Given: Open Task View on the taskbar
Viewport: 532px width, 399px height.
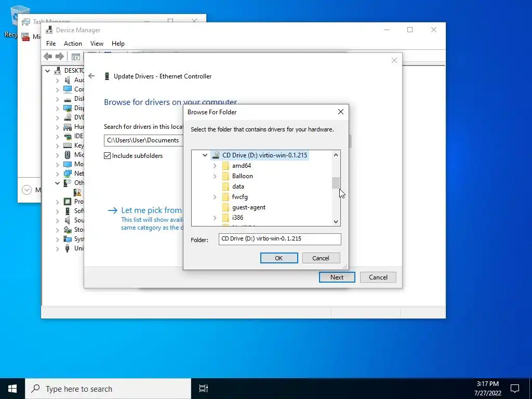Looking at the screenshot, I should 204,389.
